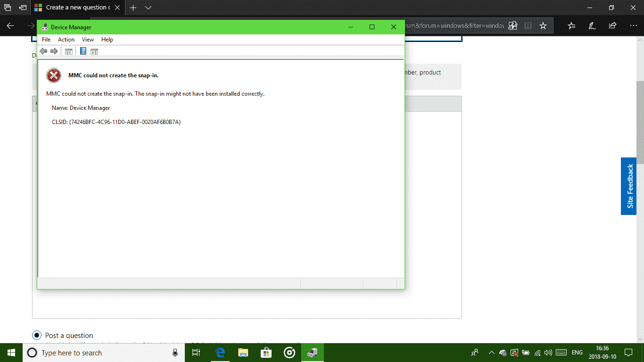This screenshot has width=644, height=362.
Task: Click the 'Type here to search' box
Action: click(x=104, y=353)
